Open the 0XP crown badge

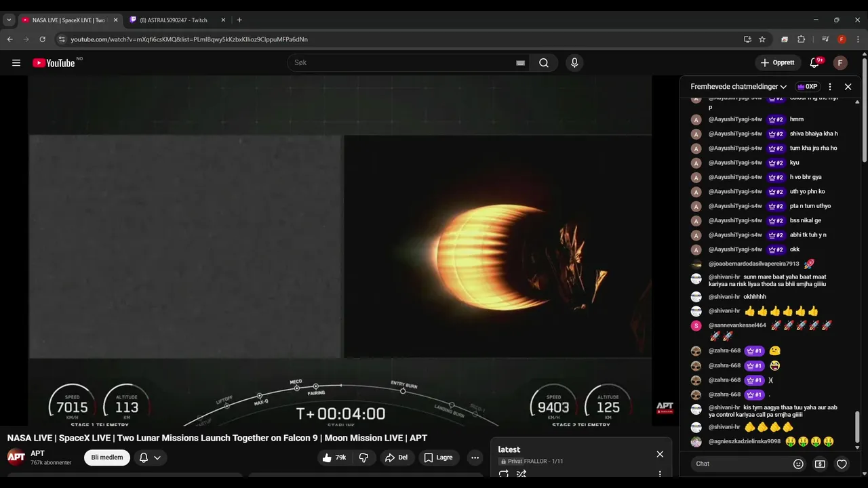pos(807,87)
